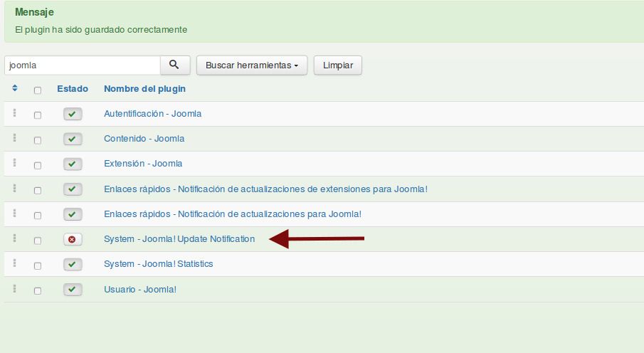
Task: Click message text El plugin ha sido guardado
Action: tap(101, 30)
